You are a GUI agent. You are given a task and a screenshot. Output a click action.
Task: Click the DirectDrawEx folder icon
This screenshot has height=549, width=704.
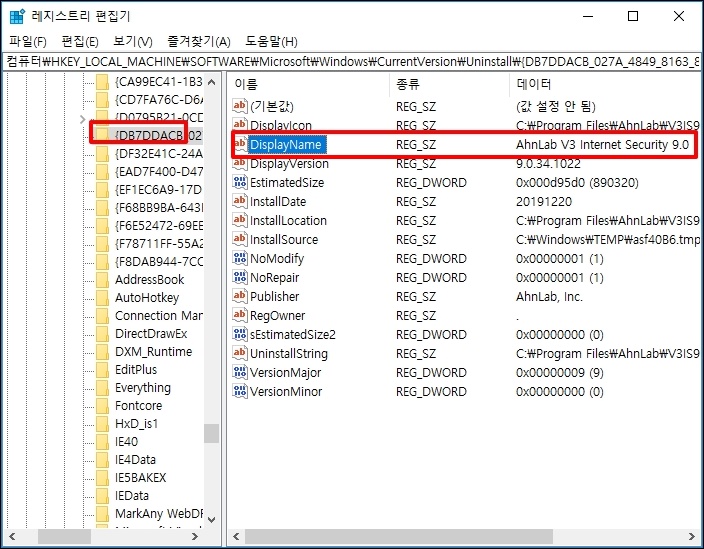(102, 334)
